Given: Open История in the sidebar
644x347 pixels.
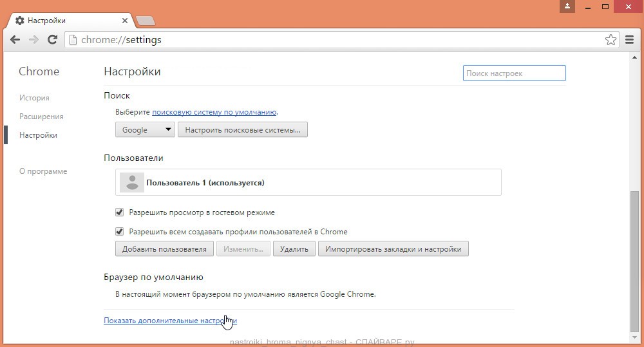Looking at the screenshot, I should 34,98.
